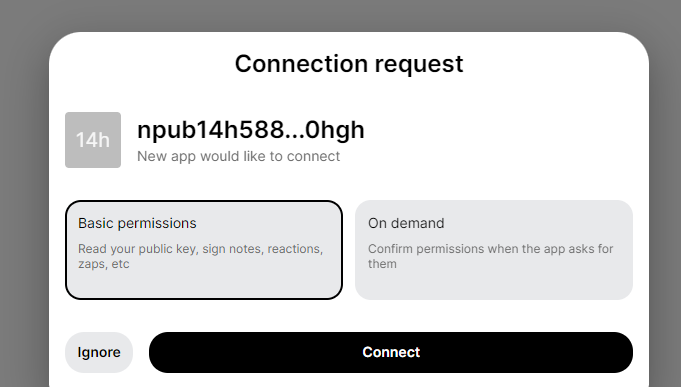Click zaps, etc line in Basic permissions
681x387 pixels.
104,264
